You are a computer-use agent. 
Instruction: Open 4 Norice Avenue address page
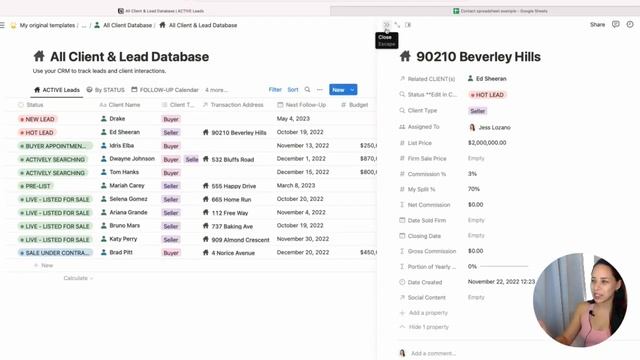(233, 253)
